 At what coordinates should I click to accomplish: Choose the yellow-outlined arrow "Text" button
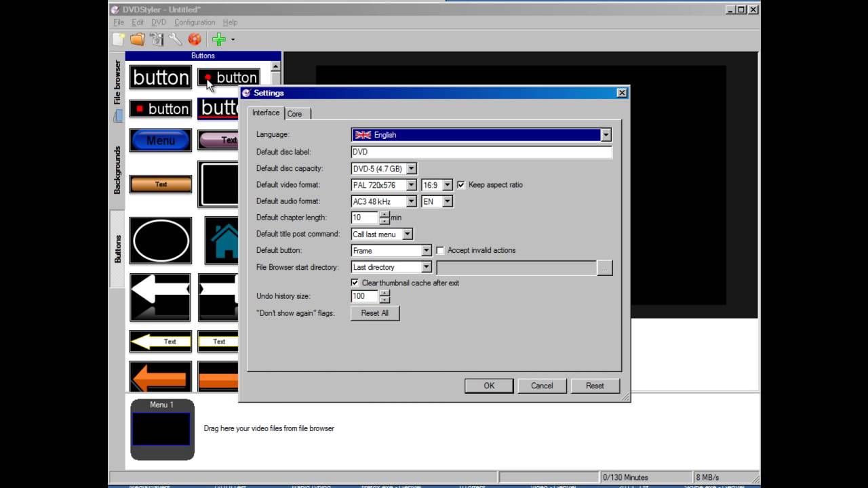[161, 341]
